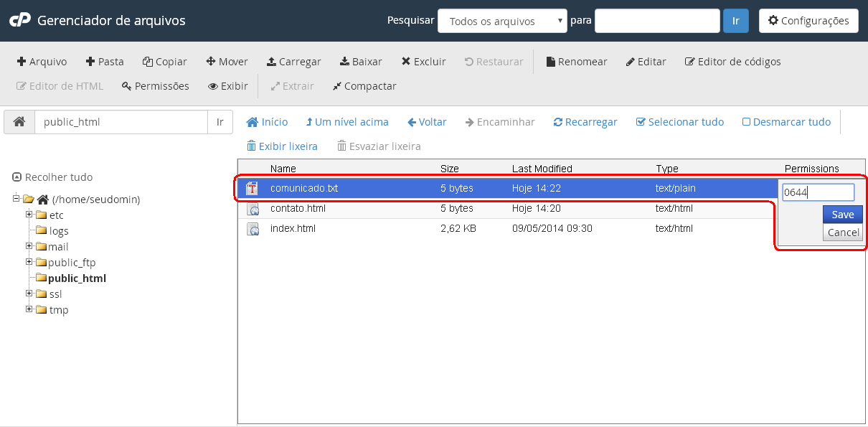Click the contato.html file icon
Screen dimensions: 868x427
click(x=253, y=209)
